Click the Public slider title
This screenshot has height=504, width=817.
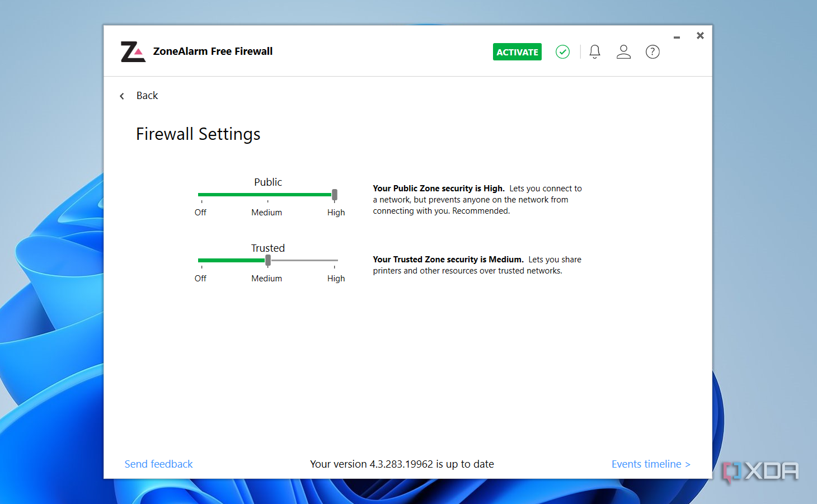click(x=268, y=182)
